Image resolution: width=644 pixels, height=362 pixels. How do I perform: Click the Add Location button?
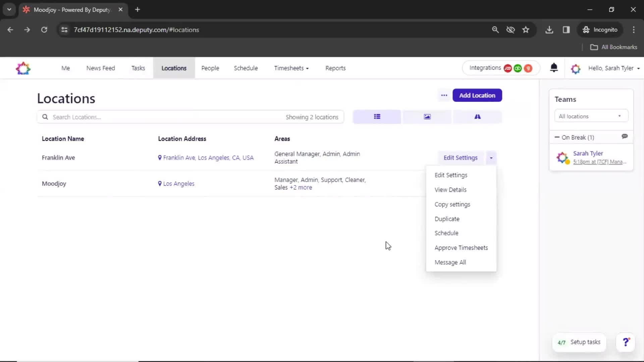pos(477,95)
